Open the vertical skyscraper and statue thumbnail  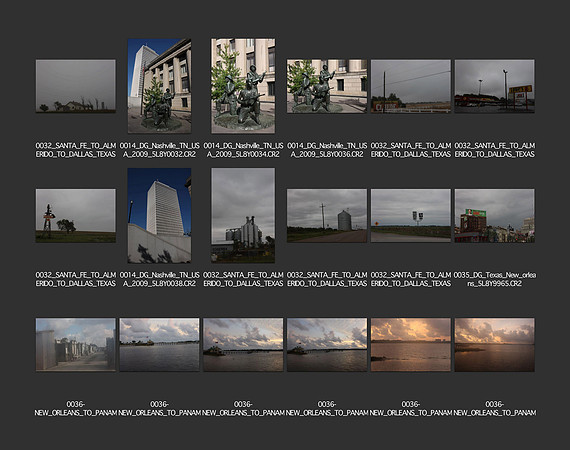(159, 86)
